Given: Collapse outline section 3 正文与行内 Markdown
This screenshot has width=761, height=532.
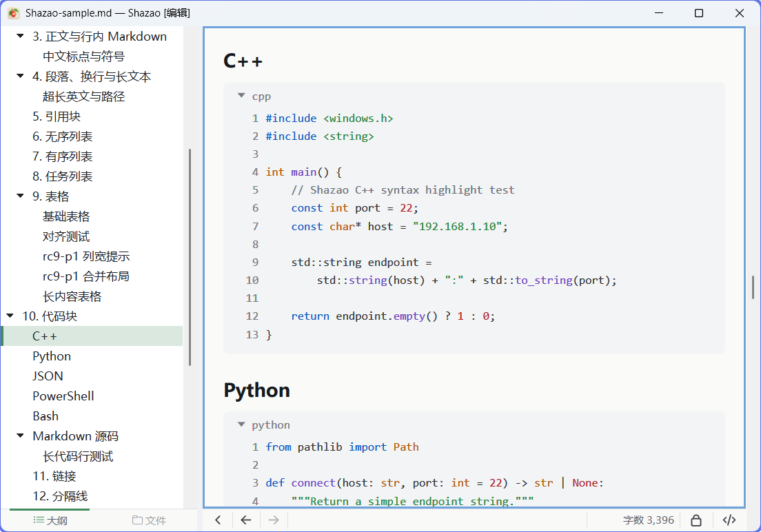Looking at the screenshot, I should pyautogui.click(x=21, y=36).
